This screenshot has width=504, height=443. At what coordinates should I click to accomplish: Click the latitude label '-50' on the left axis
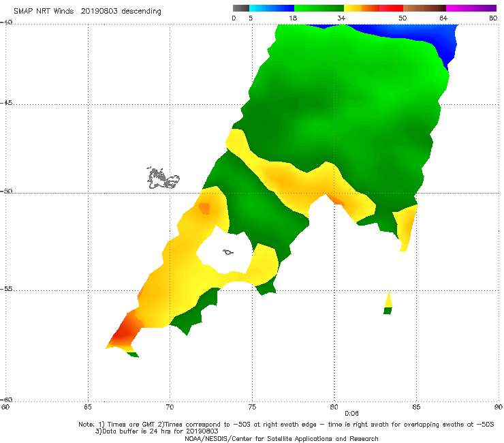(6, 192)
